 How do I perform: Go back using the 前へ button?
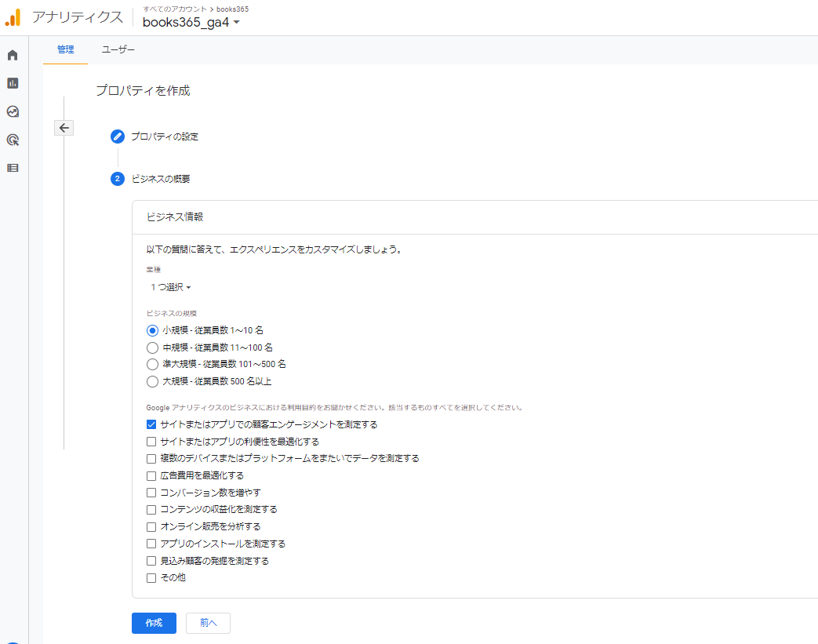click(207, 623)
